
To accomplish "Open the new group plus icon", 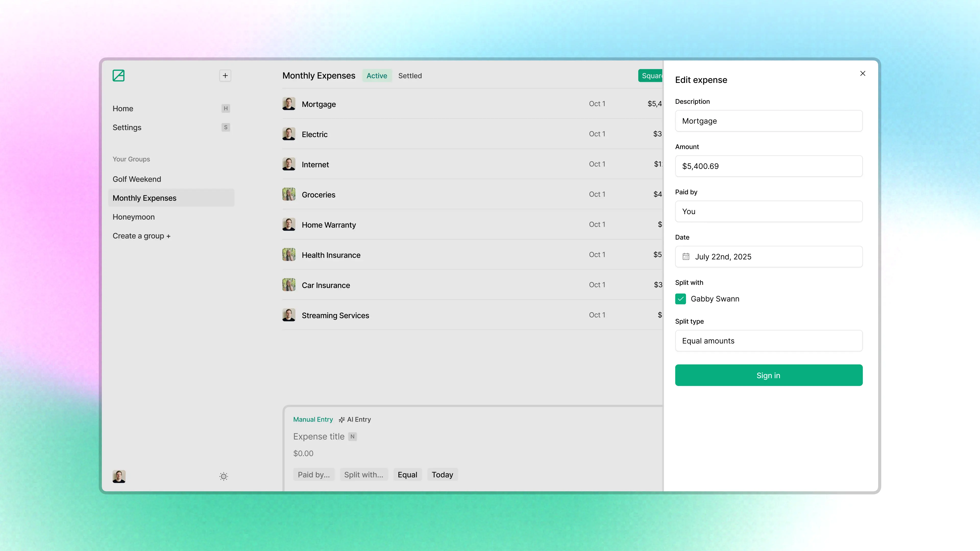I will (x=225, y=75).
